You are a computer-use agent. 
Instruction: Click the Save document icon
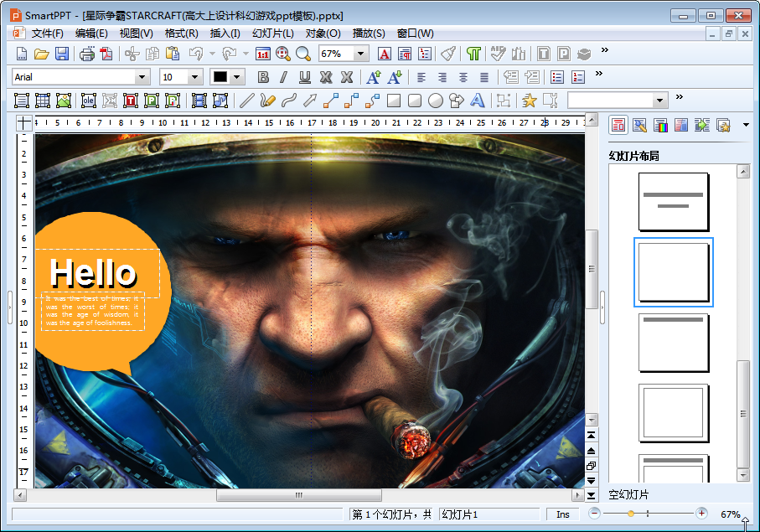(x=62, y=54)
